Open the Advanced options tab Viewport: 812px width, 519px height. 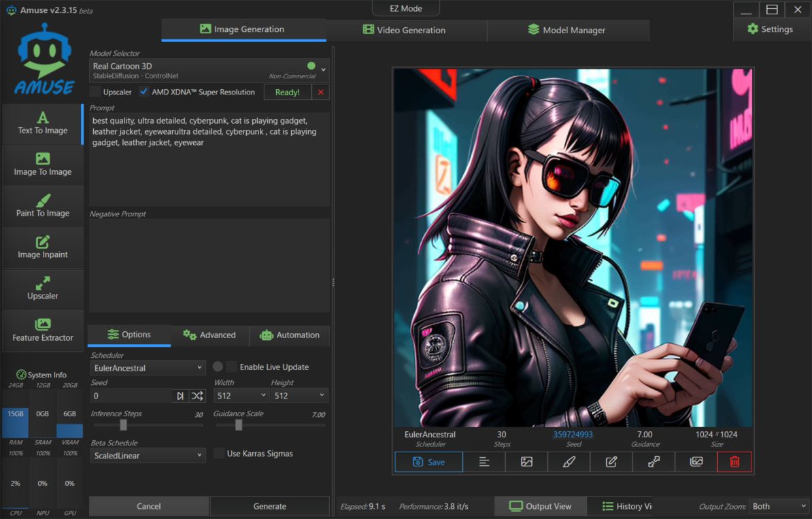coord(209,335)
